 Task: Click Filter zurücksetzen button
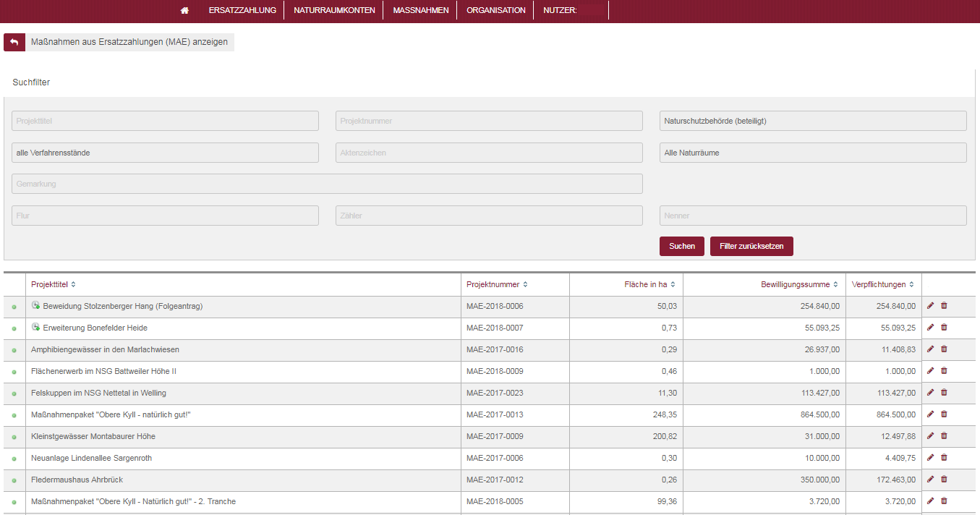(x=751, y=246)
